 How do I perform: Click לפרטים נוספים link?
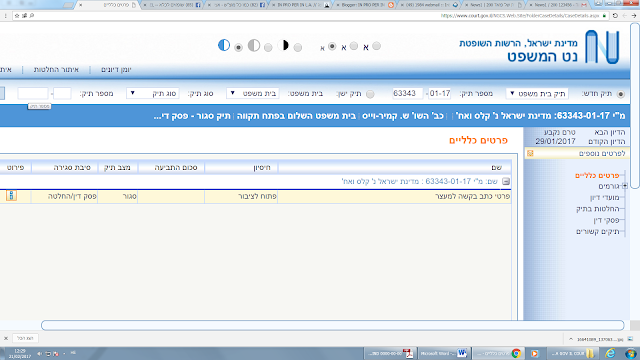tap(602, 153)
